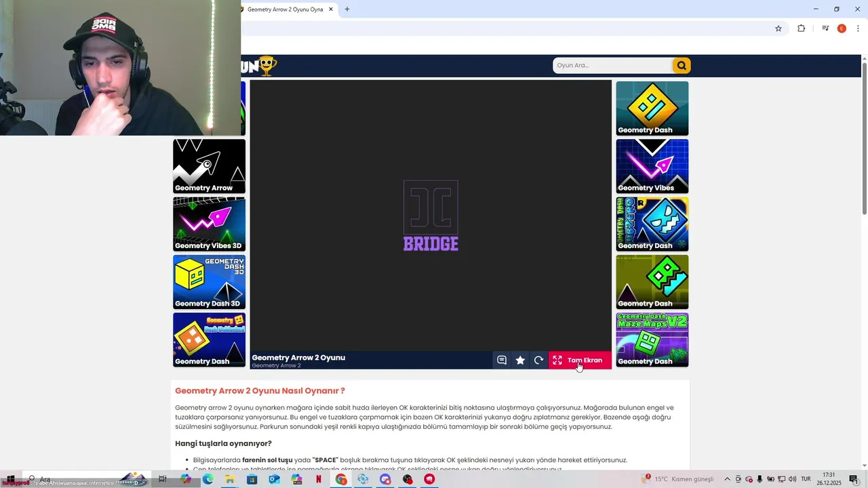
Task: Open a new browser tab
Action: point(347,9)
